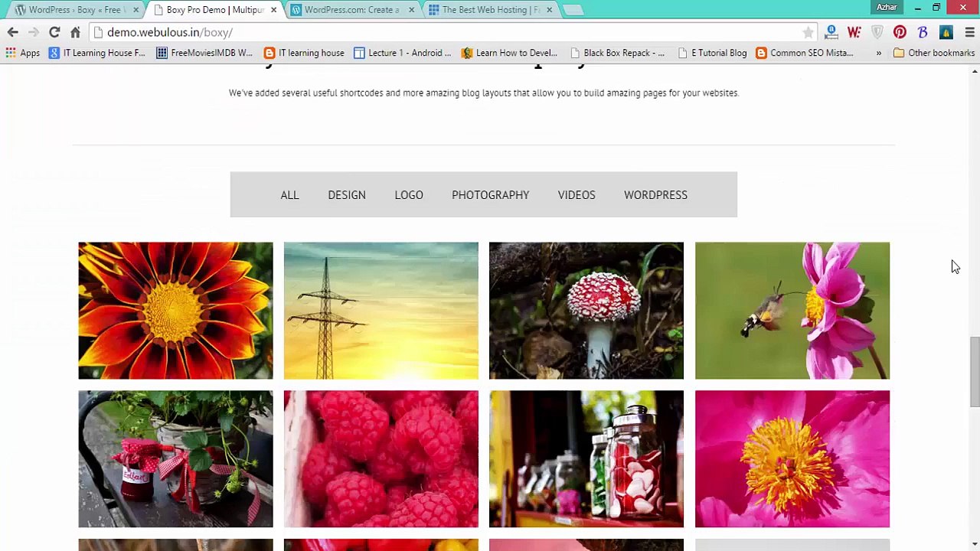Click the scrollbar up arrow
Screen dimensions: 980x551
point(974,71)
